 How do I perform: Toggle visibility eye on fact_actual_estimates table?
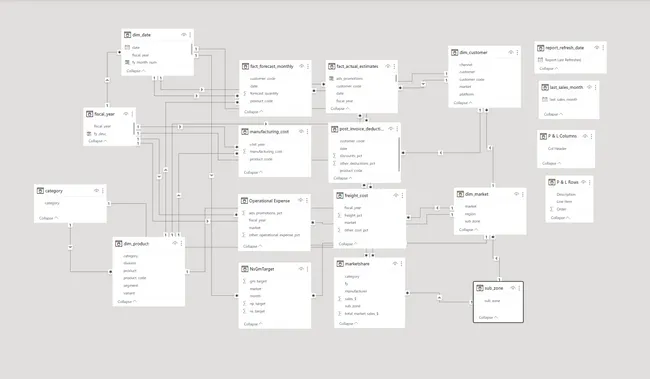tap(388, 66)
